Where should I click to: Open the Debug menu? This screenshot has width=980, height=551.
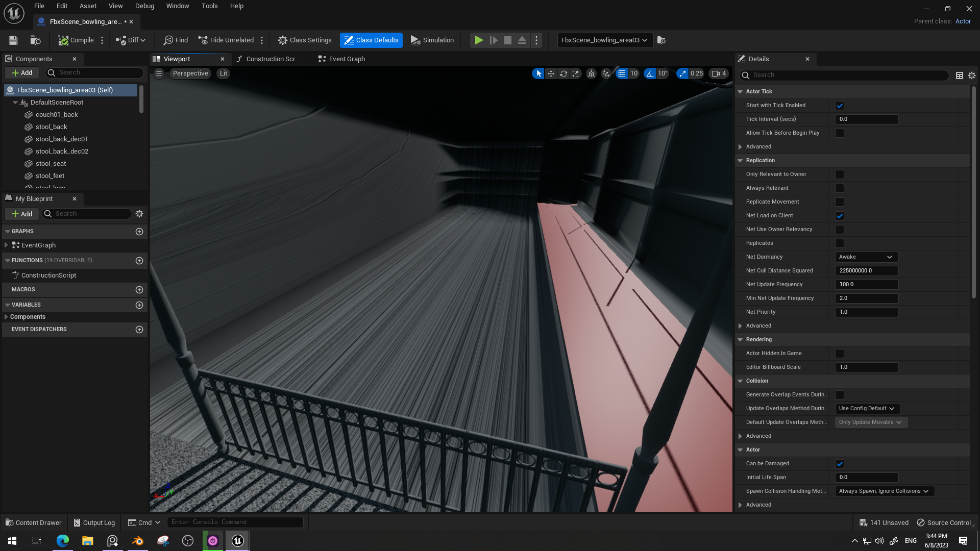click(x=144, y=6)
